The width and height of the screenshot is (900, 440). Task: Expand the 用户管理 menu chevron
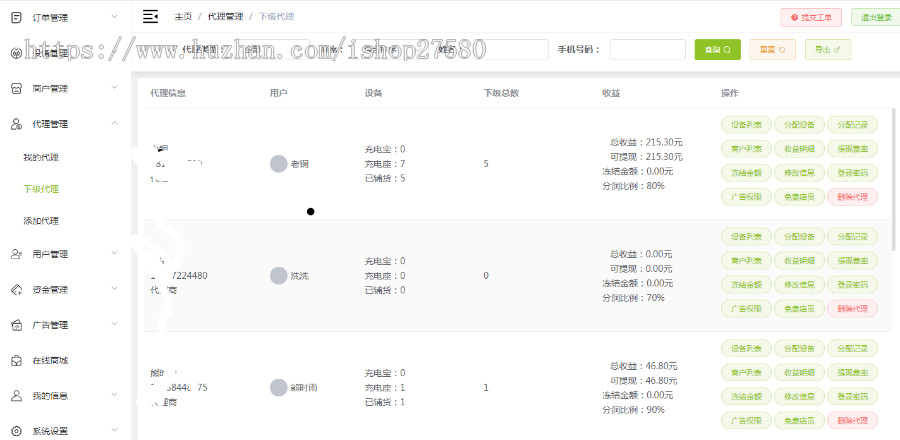point(114,254)
